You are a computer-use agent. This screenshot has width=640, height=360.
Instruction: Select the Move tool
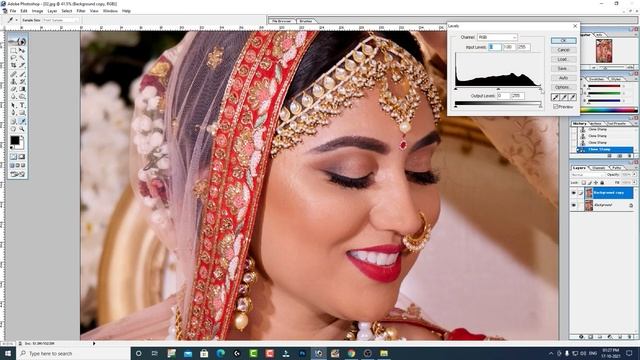[x=22, y=50]
